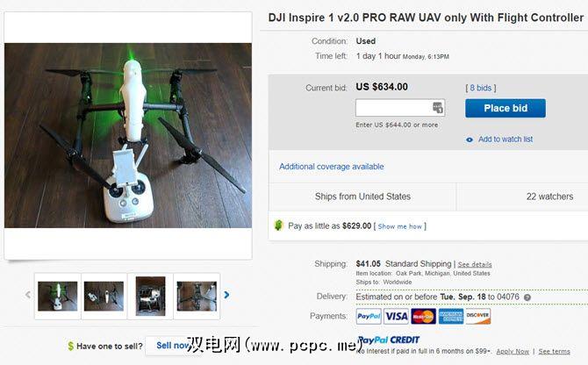Viewport: 588px width, 365px height.
Task: Open the main drone product photo
Action: click(128, 135)
